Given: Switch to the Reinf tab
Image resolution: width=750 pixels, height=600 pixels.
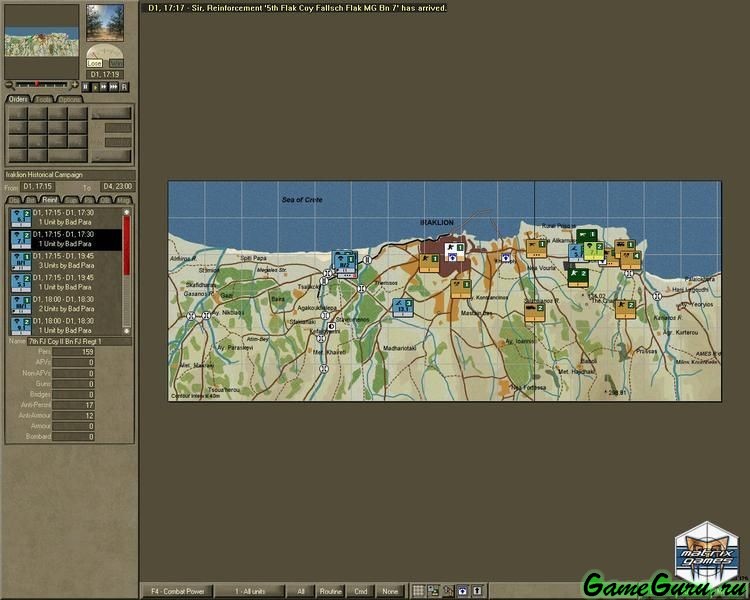Looking at the screenshot, I should [x=49, y=200].
